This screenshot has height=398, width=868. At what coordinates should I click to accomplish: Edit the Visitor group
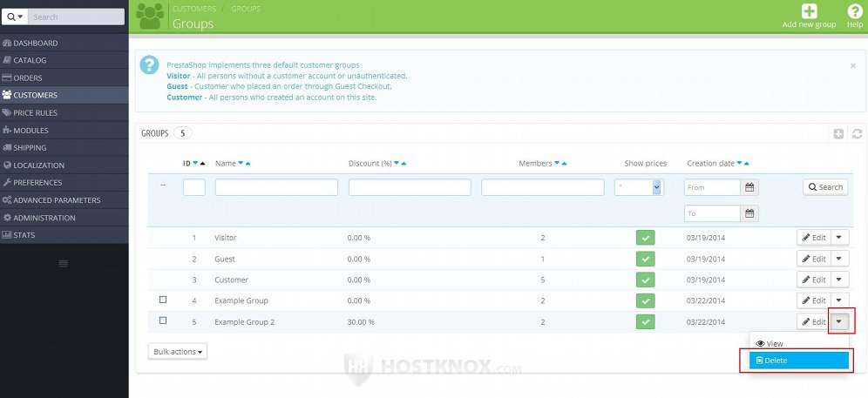click(814, 238)
